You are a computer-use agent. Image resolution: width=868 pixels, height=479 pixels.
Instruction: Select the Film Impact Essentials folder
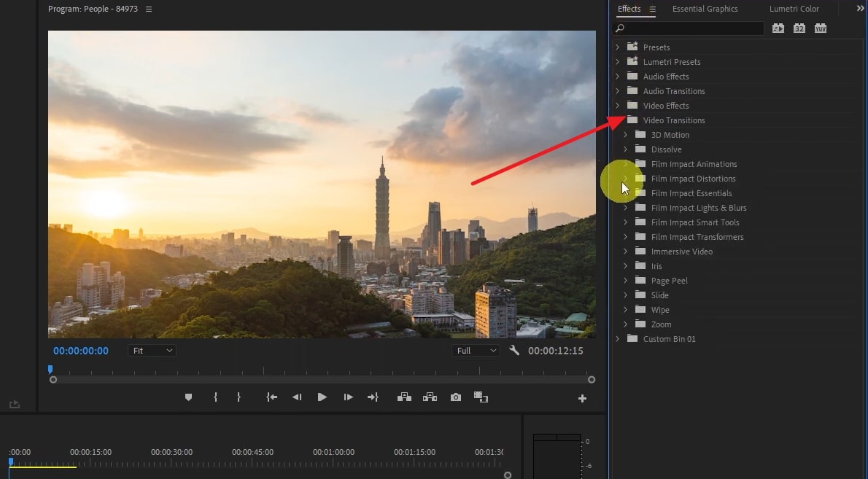pyautogui.click(x=691, y=193)
